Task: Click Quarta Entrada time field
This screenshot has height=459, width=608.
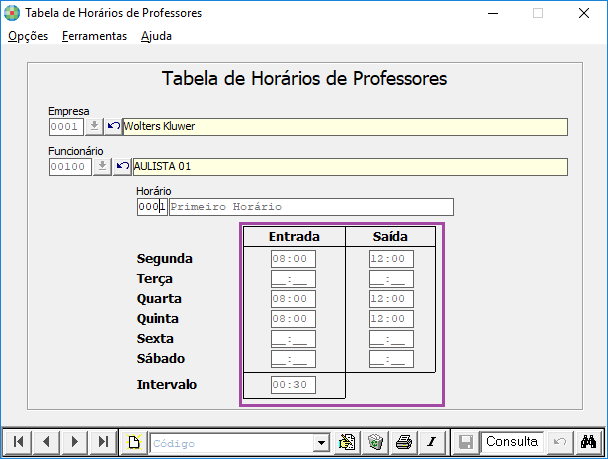Action: (294, 299)
